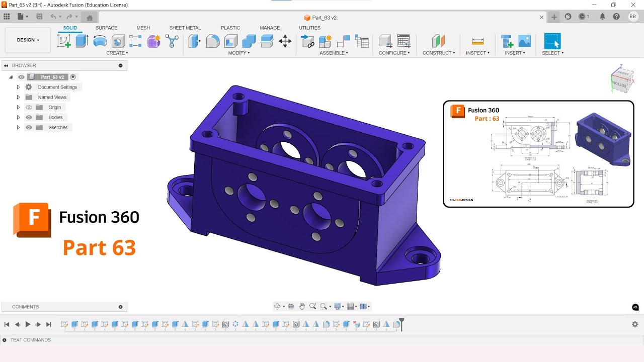The image size is (644, 362).
Task: Jump to the timeline end
Action: tap(49, 324)
